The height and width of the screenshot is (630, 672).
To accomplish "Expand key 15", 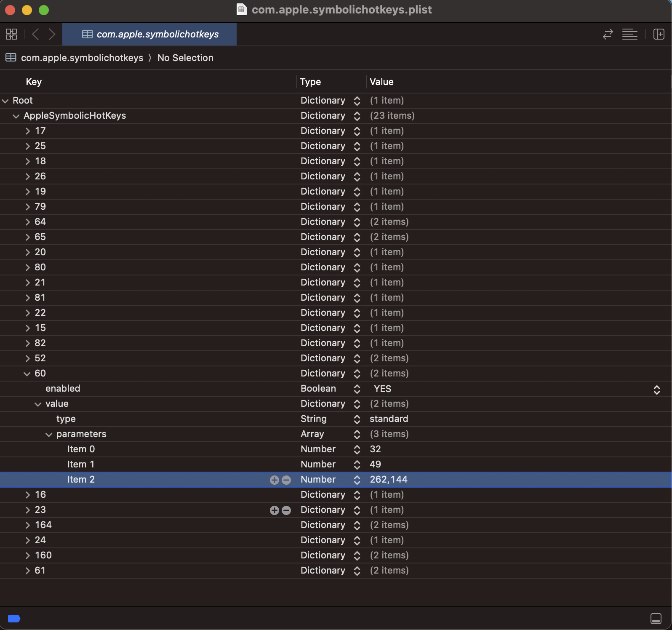I will click(x=28, y=328).
